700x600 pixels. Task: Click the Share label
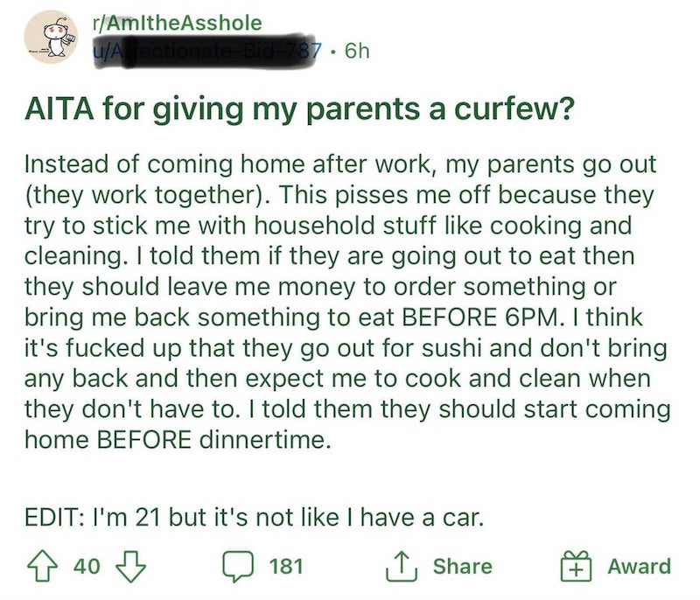click(x=463, y=566)
